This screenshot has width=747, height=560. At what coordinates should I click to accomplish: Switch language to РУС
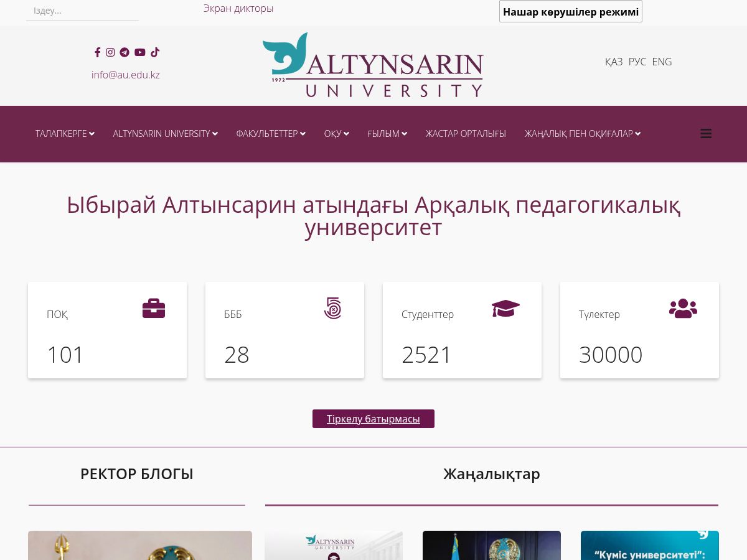[637, 62]
